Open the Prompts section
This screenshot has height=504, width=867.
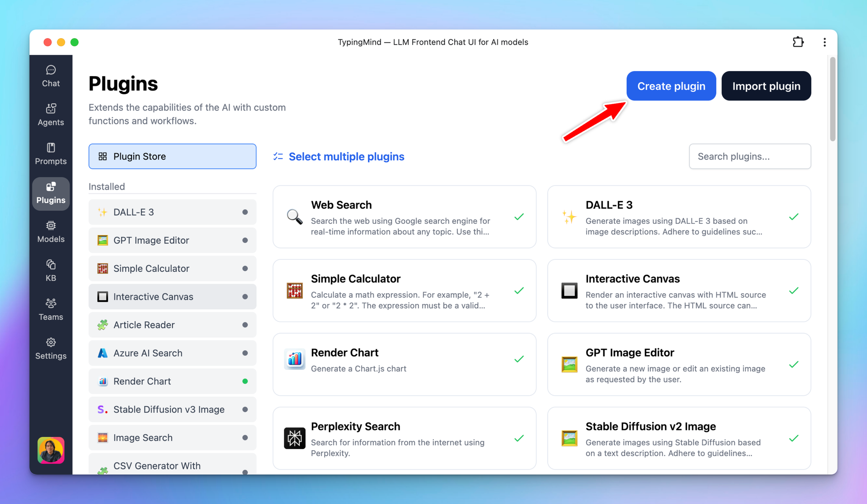(51, 153)
